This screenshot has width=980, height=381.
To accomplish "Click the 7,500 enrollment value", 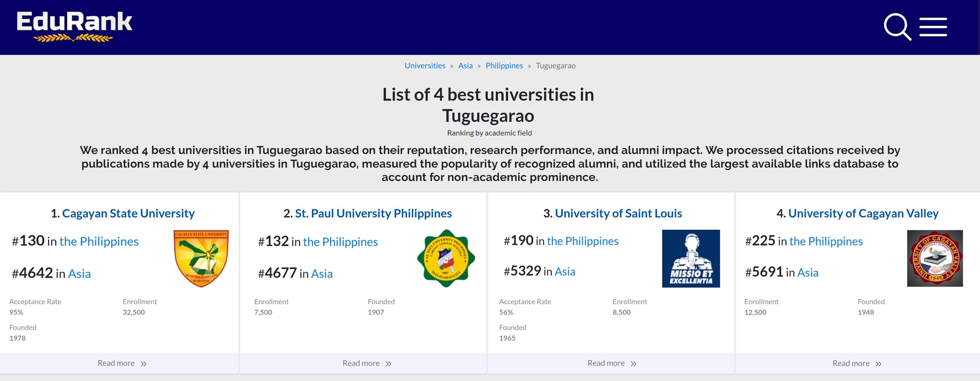I will pos(263,312).
